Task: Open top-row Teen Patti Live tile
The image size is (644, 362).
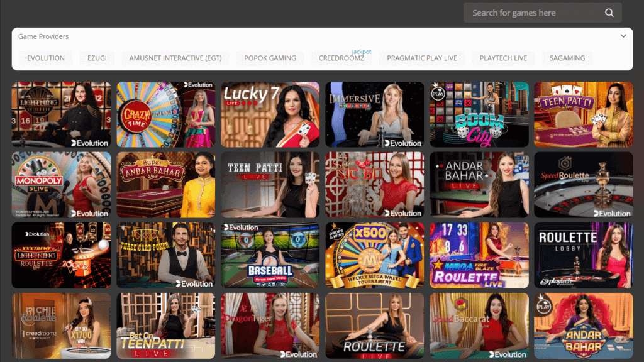Action: pos(583,114)
